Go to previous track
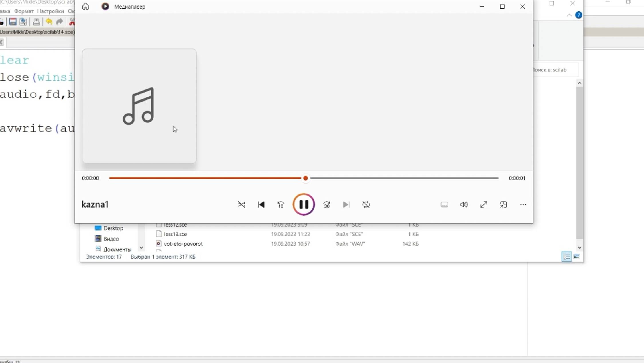The width and height of the screenshot is (644, 363). click(261, 204)
